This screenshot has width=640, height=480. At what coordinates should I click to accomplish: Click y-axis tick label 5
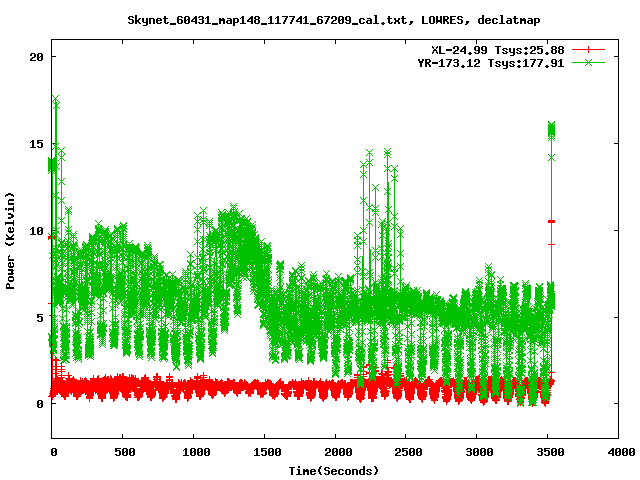point(40,317)
